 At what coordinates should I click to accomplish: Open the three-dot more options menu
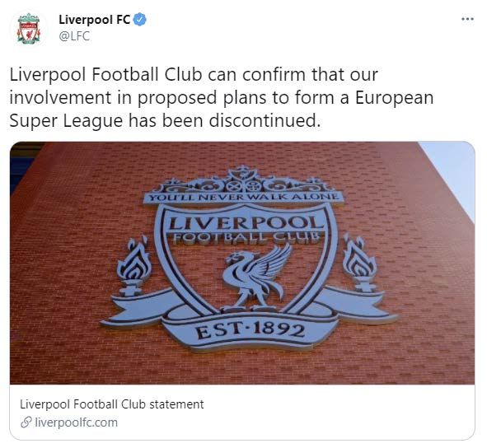(x=467, y=19)
